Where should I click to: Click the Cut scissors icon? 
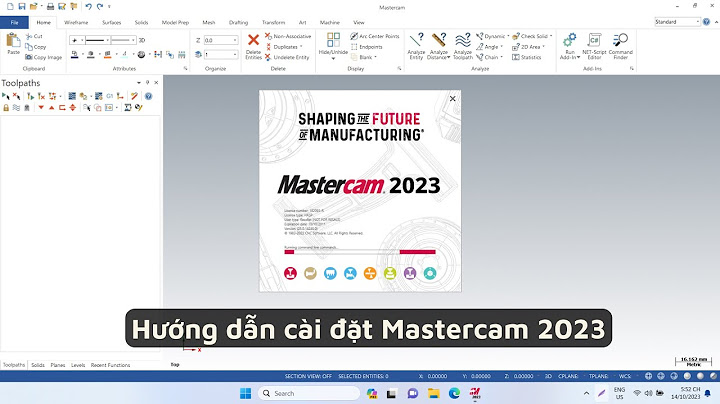pyautogui.click(x=29, y=36)
